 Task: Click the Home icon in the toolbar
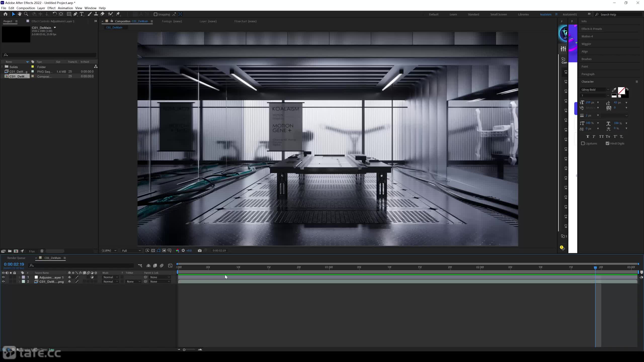tap(5, 14)
